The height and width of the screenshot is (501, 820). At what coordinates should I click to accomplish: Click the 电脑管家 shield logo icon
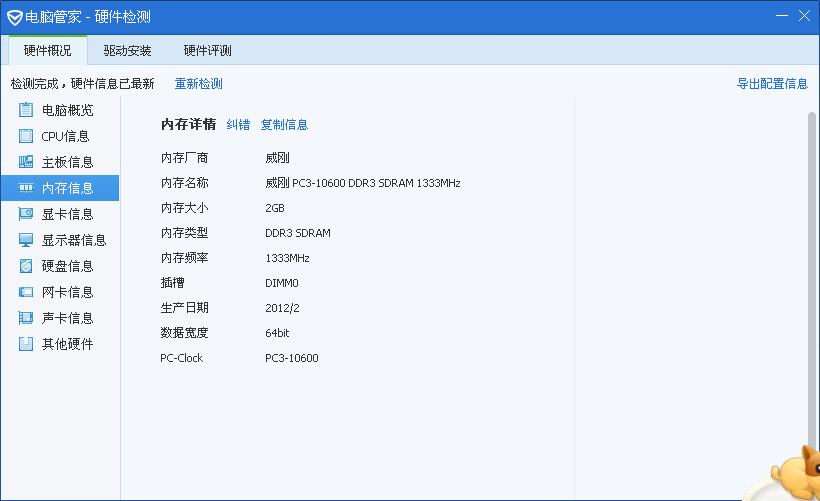click(14, 17)
